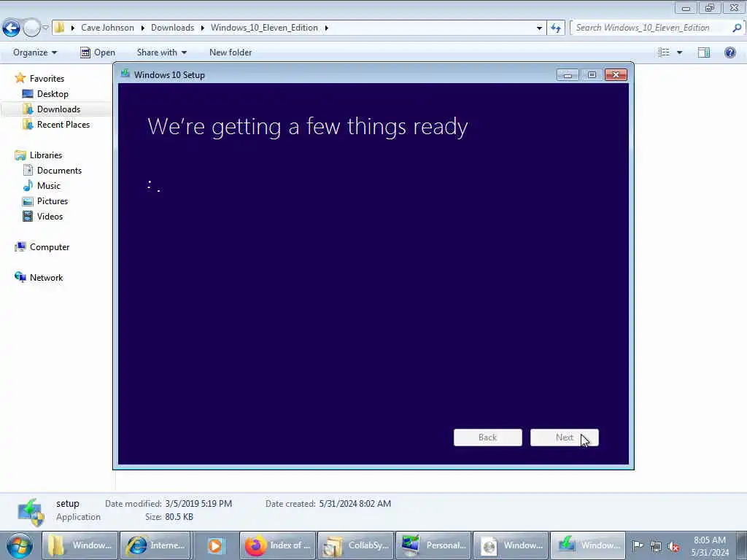Click the Date created value 5/31/2024 8:02 AM
The height and width of the screenshot is (560, 747).
coord(355,504)
